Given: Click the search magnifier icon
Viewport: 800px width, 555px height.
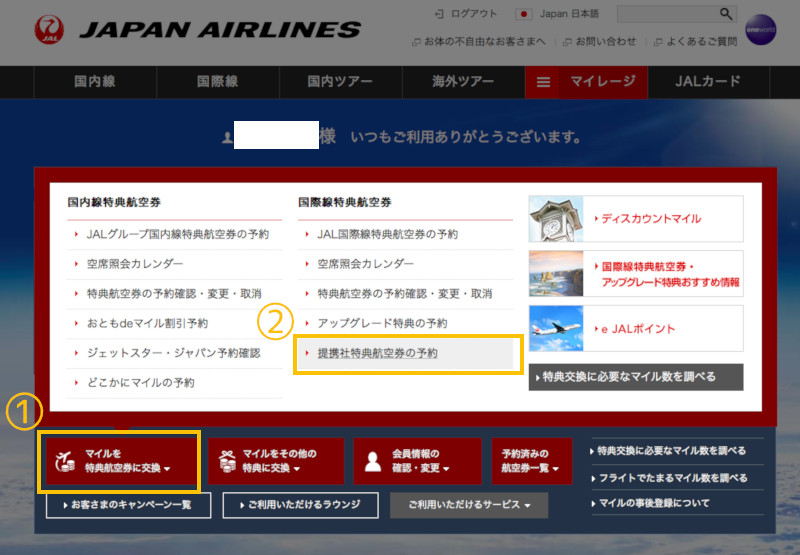Looking at the screenshot, I should [x=726, y=14].
